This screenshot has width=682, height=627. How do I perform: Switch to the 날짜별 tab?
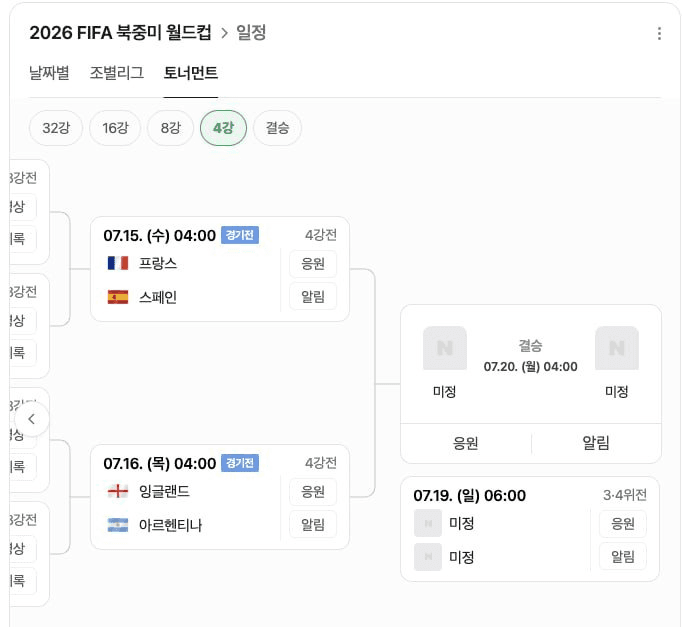(x=49, y=73)
